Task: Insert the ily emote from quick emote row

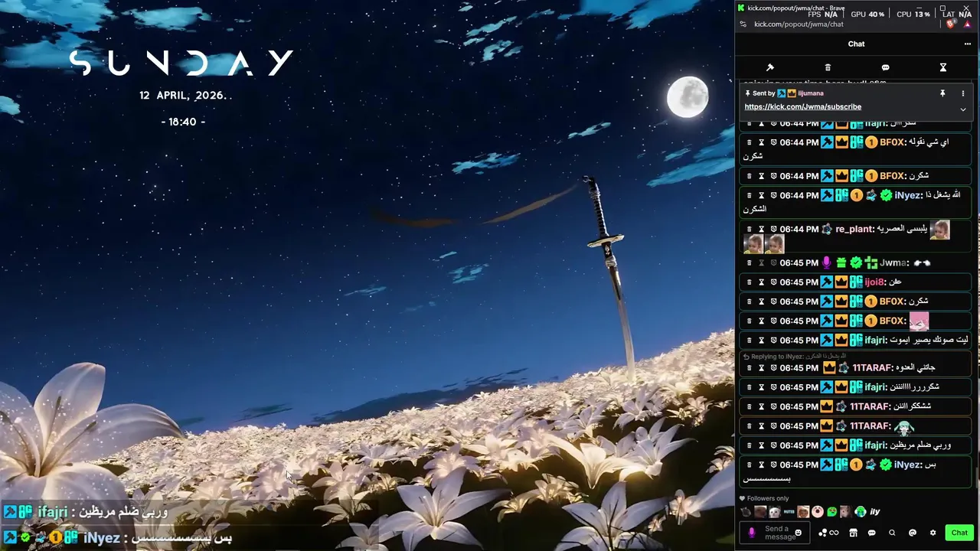Action: click(875, 512)
